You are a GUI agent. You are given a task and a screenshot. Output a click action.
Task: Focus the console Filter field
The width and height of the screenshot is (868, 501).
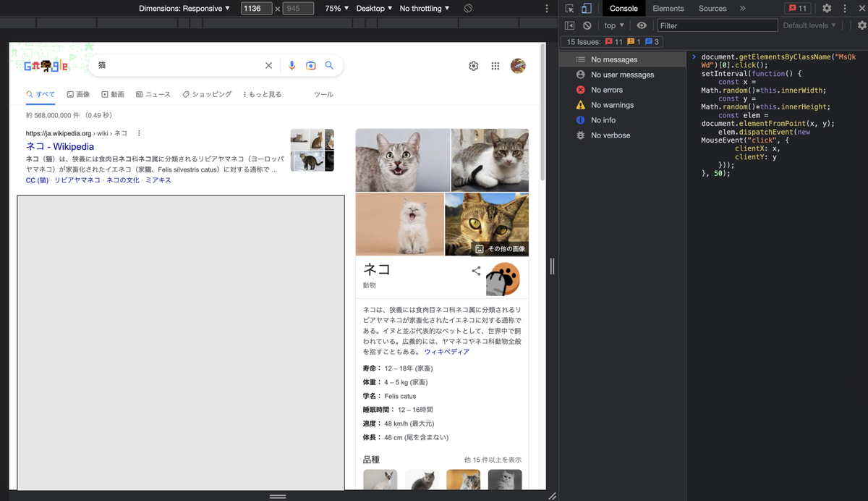(x=717, y=25)
